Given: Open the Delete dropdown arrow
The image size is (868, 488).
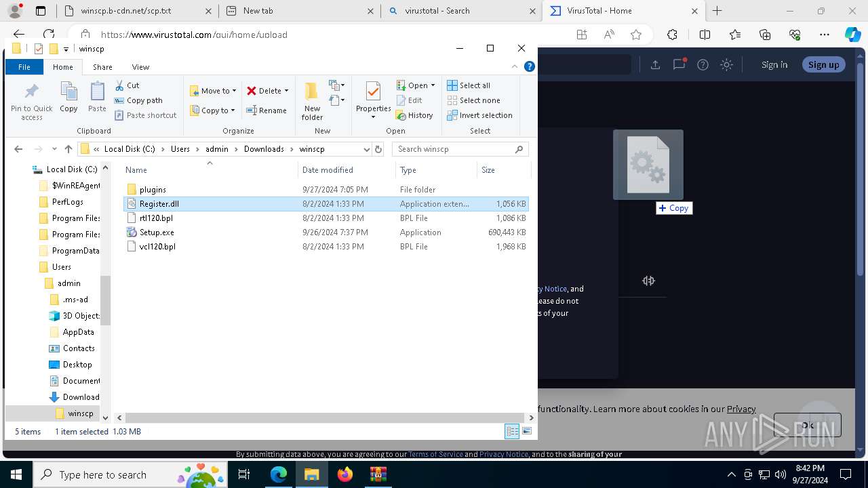Looking at the screenshot, I should 286,91.
